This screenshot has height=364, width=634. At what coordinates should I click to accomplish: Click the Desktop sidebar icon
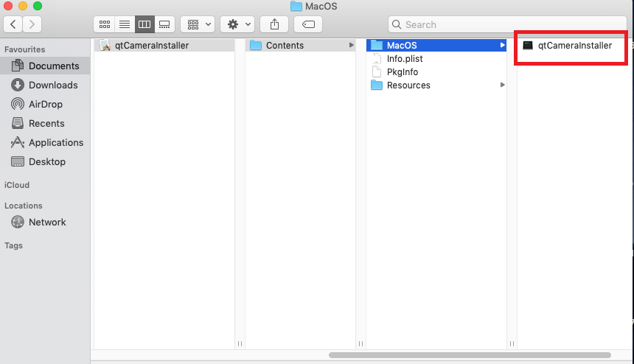(18, 161)
